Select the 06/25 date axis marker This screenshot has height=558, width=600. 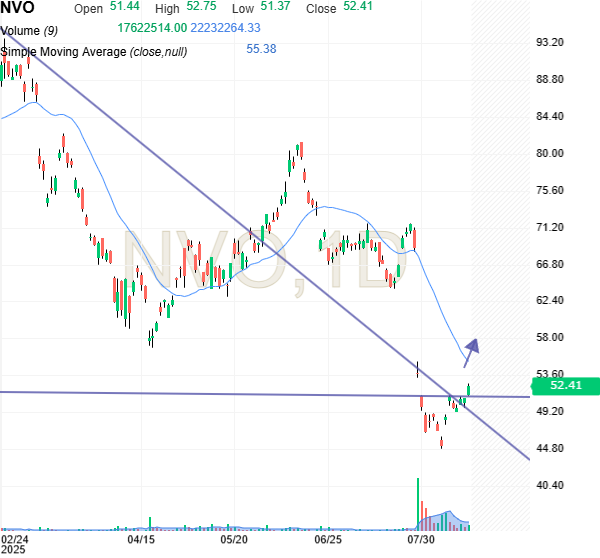[x=328, y=538]
